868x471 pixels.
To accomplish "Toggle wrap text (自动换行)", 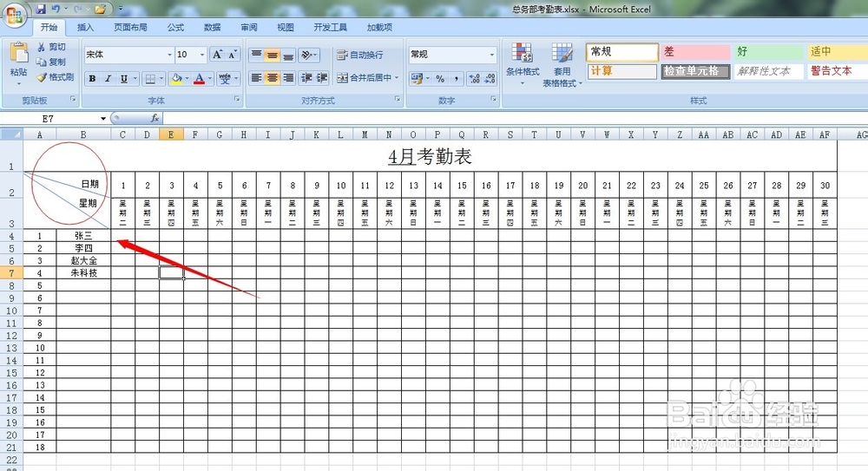I will click(360, 55).
